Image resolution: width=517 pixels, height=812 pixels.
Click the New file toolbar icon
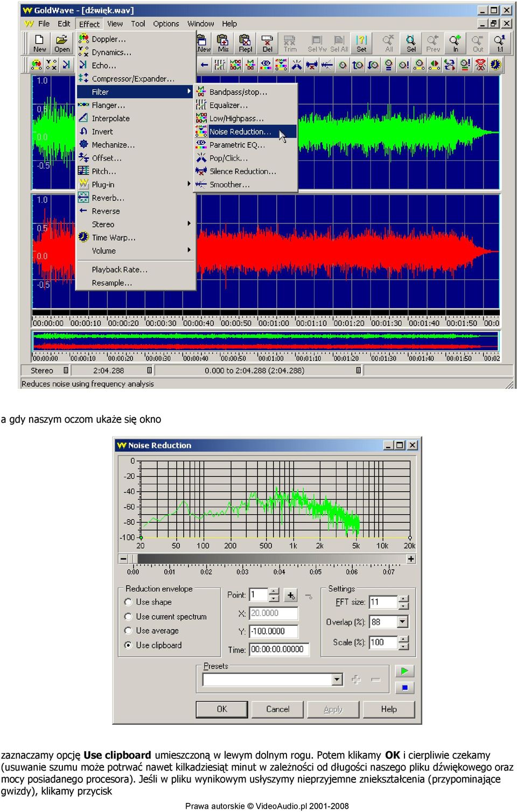click(40, 43)
